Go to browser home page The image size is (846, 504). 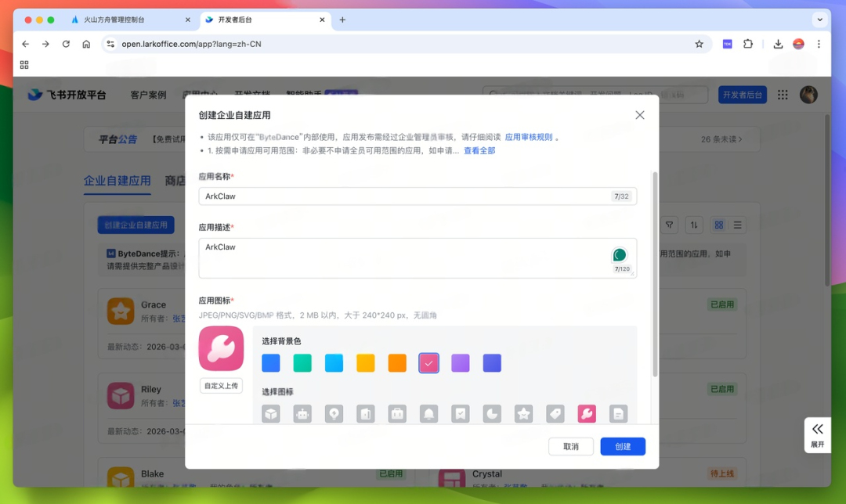point(86,44)
